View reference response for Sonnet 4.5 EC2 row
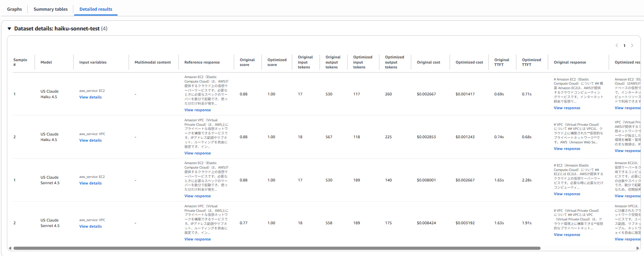Viewport: 644px width, 256px height. [x=197, y=196]
